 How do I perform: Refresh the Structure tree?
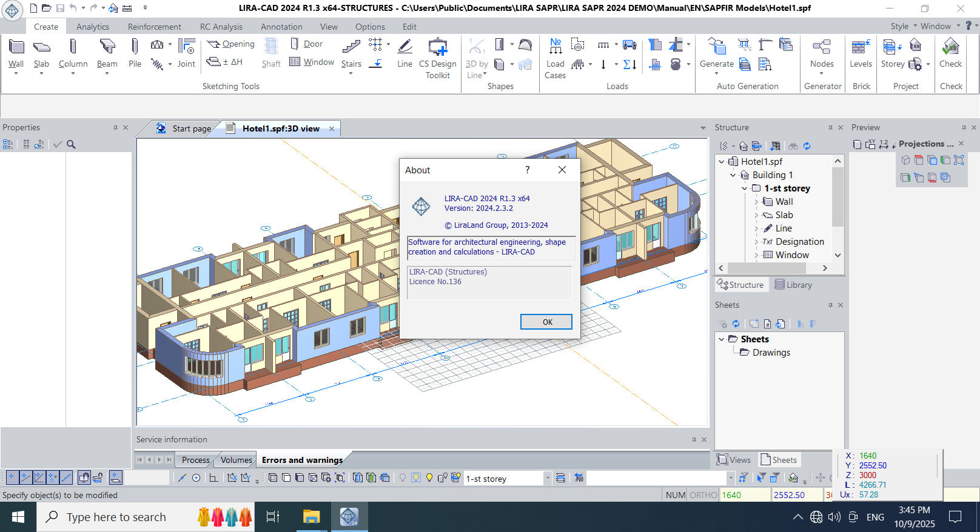pyautogui.click(x=807, y=146)
